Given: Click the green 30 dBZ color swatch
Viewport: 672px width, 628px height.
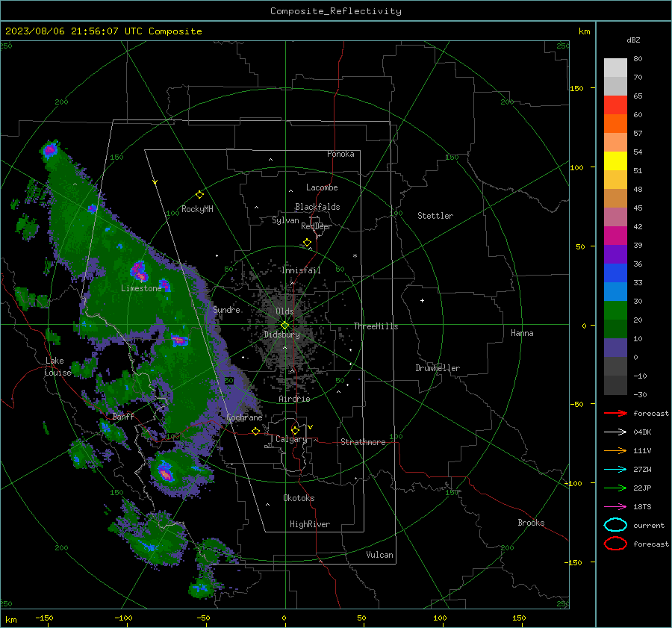Looking at the screenshot, I should [x=615, y=310].
